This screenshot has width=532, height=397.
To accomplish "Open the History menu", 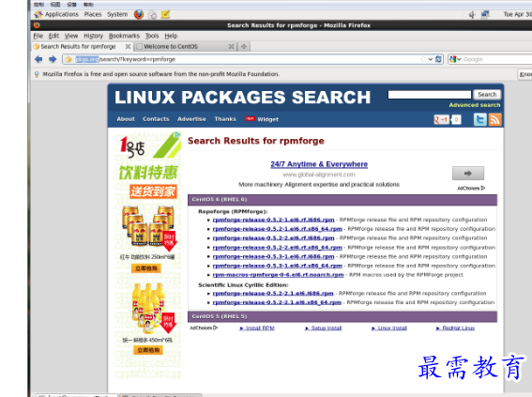I will pyautogui.click(x=93, y=36).
